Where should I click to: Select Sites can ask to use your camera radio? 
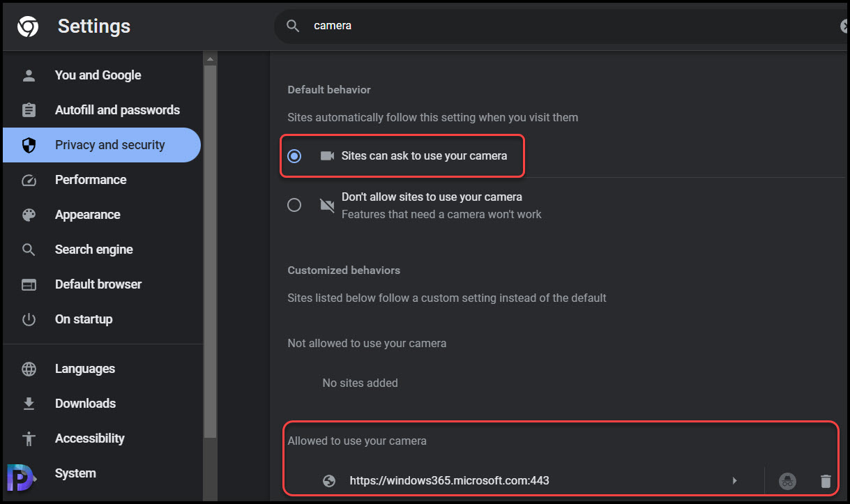(294, 155)
